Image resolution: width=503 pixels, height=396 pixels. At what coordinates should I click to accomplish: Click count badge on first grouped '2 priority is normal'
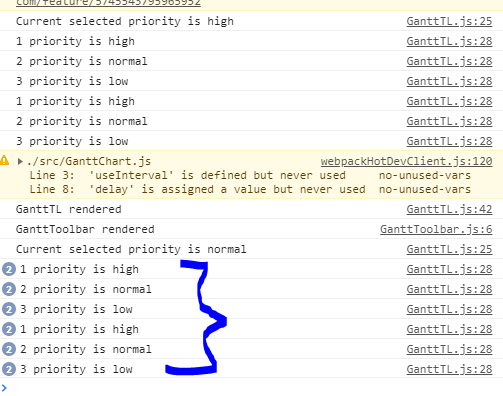point(9,289)
